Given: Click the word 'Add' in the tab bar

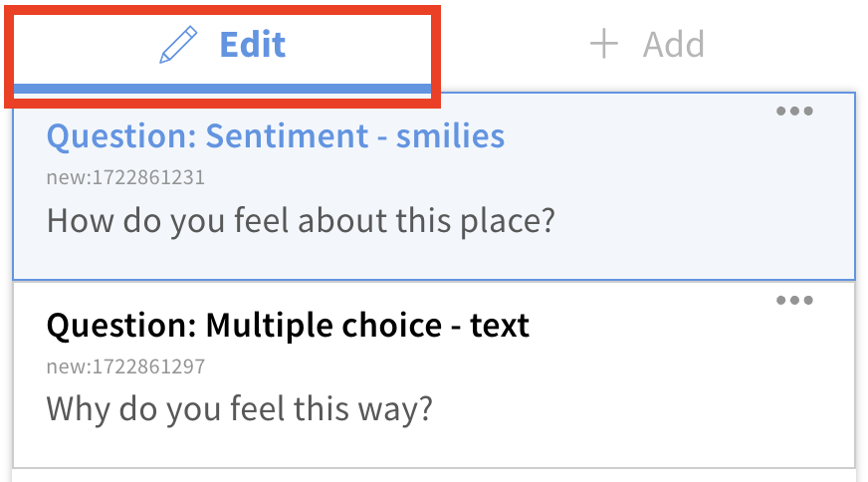Looking at the screenshot, I should coord(674,45).
